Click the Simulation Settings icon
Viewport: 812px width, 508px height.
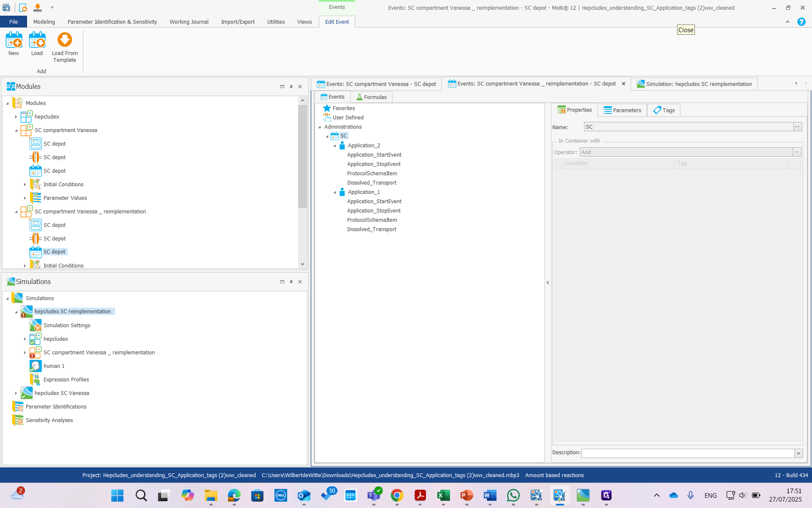[36, 325]
